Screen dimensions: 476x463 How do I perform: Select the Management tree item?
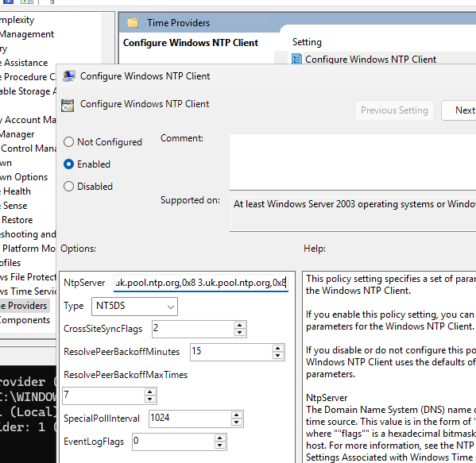(27, 34)
